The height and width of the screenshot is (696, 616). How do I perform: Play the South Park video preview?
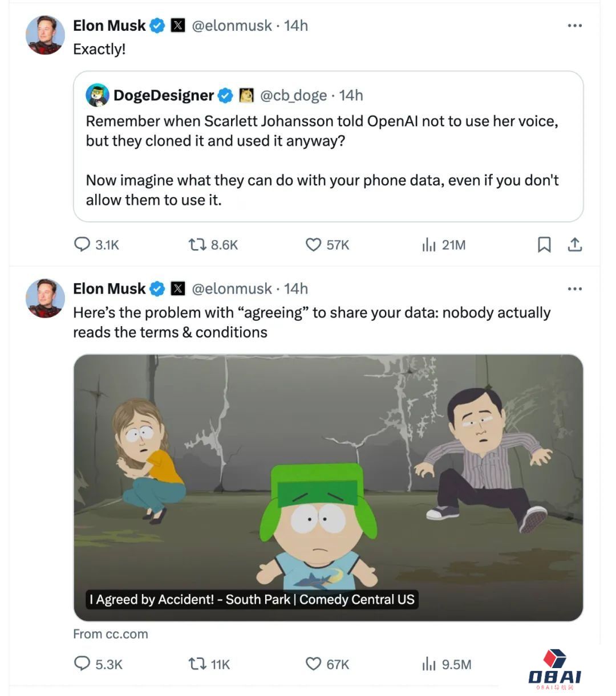328,487
